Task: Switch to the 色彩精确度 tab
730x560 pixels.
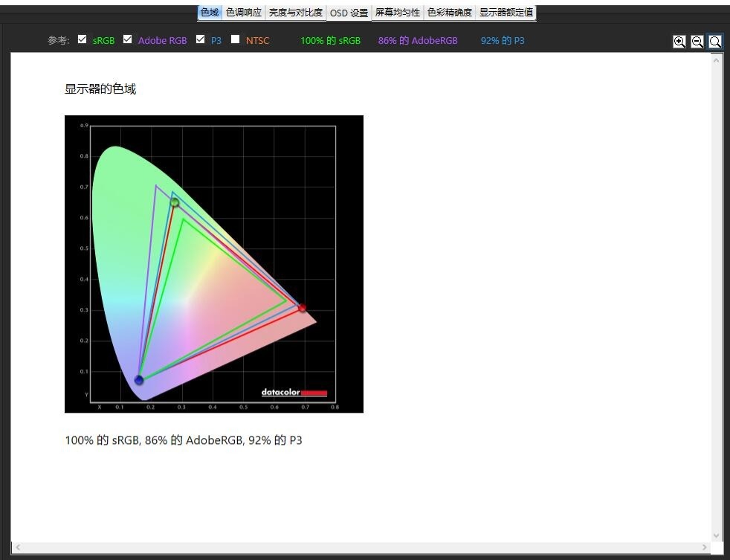Action: [450, 13]
